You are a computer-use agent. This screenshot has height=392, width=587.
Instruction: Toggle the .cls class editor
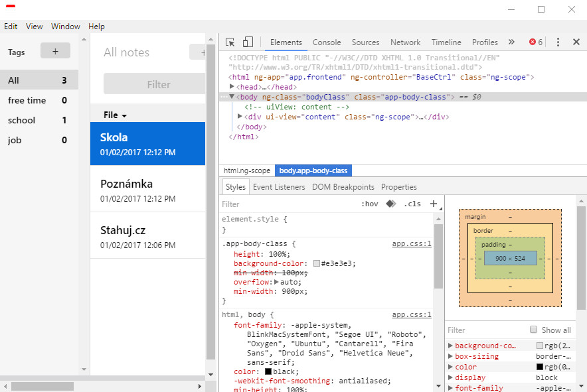412,204
